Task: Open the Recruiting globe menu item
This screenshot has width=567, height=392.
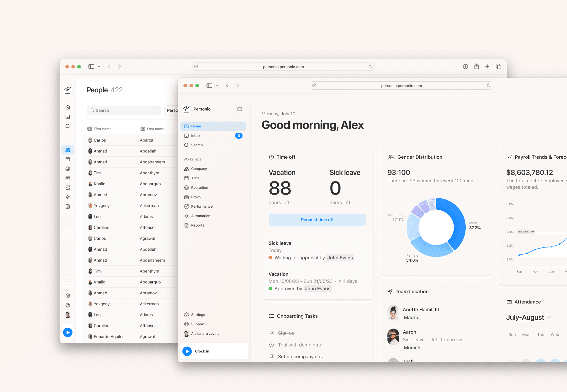Action: [199, 188]
